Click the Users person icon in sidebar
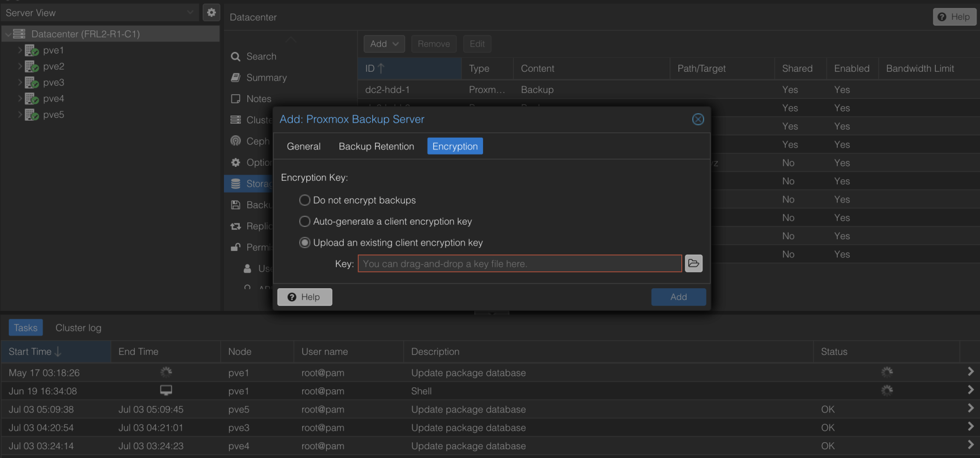The image size is (980, 458). (247, 268)
